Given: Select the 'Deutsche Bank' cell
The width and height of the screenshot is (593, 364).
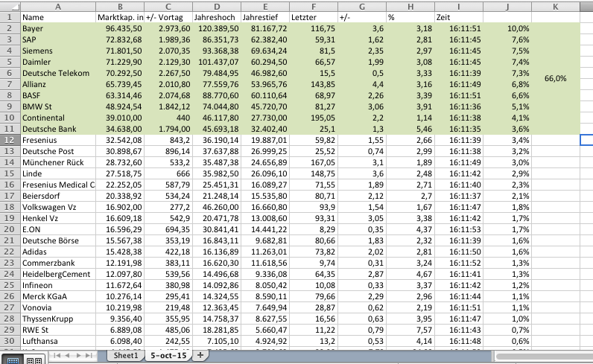Looking at the screenshot, I should coord(58,129).
